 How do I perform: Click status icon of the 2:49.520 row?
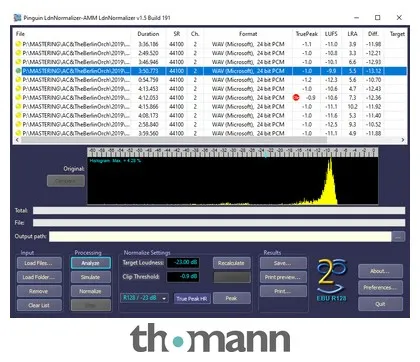(18, 53)
